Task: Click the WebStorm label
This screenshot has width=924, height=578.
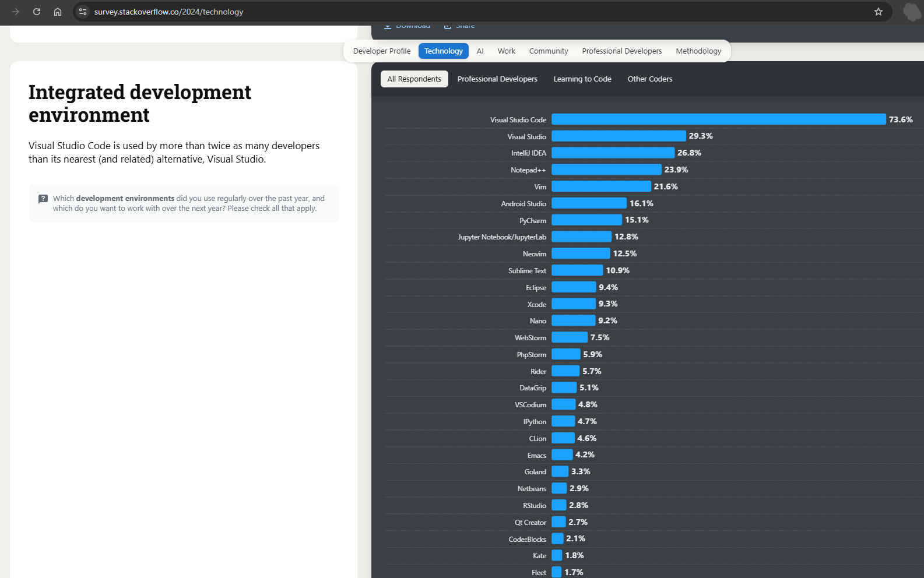Action: click(x=530, y=338)
